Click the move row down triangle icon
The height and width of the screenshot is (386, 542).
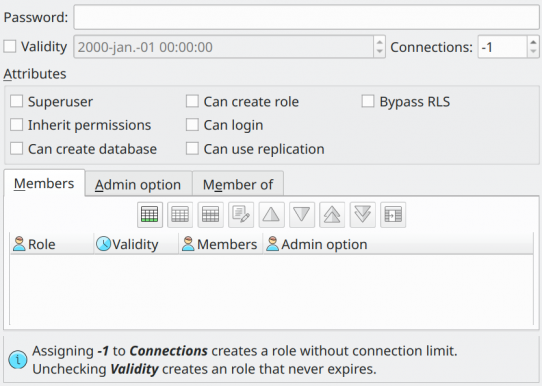302,215
